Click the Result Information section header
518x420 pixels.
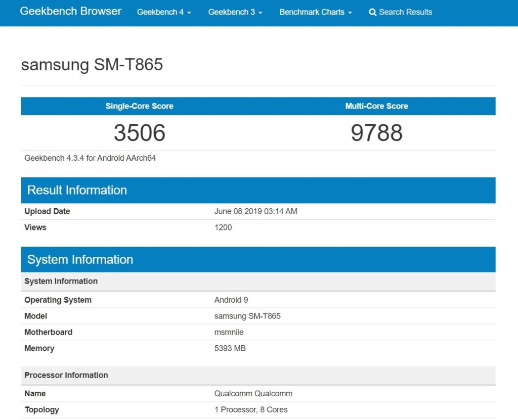coord(77,190)
